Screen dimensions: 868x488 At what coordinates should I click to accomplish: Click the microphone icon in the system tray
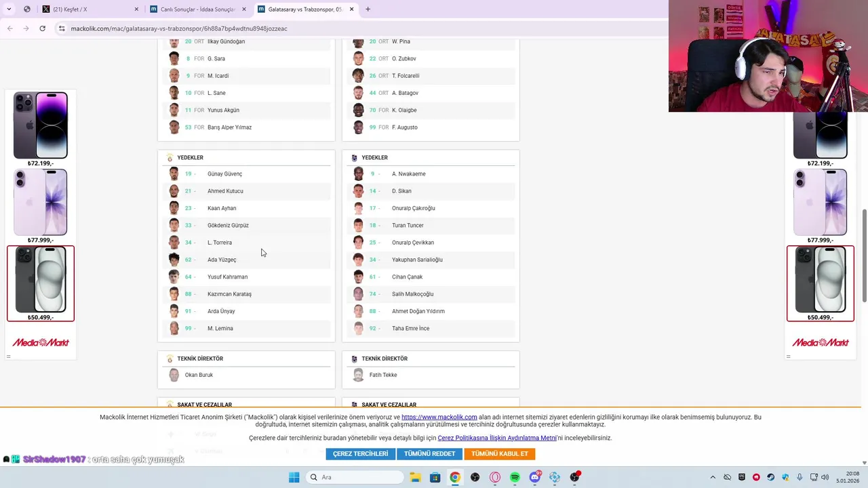point(800,477)
